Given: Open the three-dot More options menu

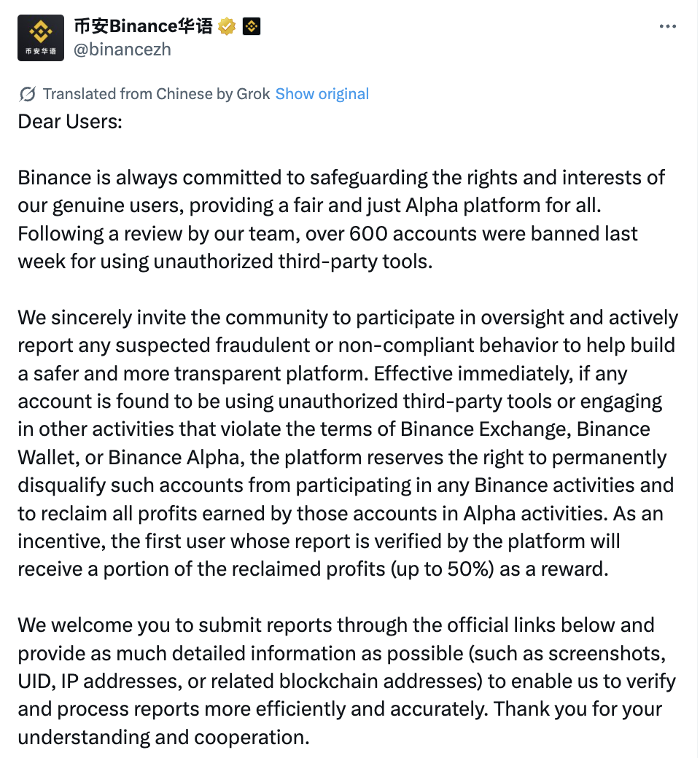Looking at the screenshot, I should pos(667,26).
